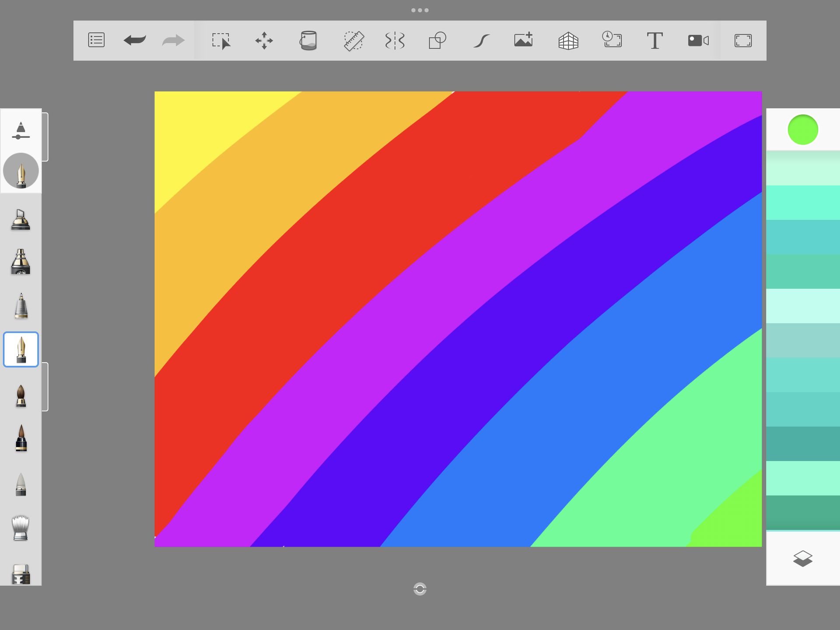Toggle Symmetry drawing mode
Image resolution: width=840 pixels, height=630 pixels.
(395, 41)
